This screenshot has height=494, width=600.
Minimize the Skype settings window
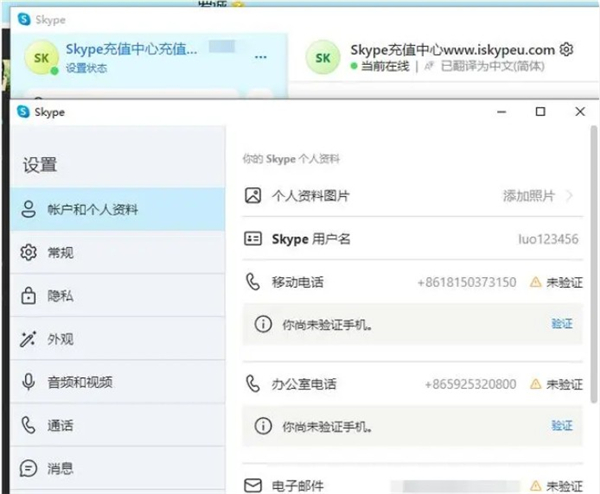coord(502,112)
